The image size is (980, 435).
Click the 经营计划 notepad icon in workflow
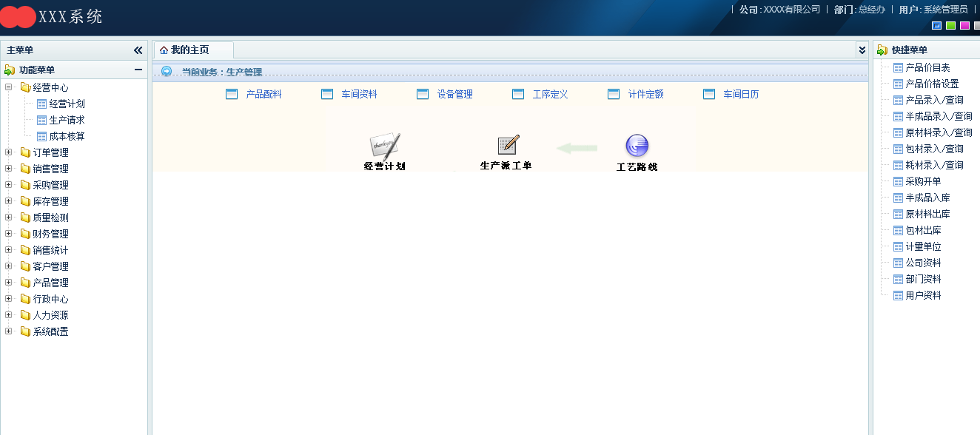tap(385, 146)
